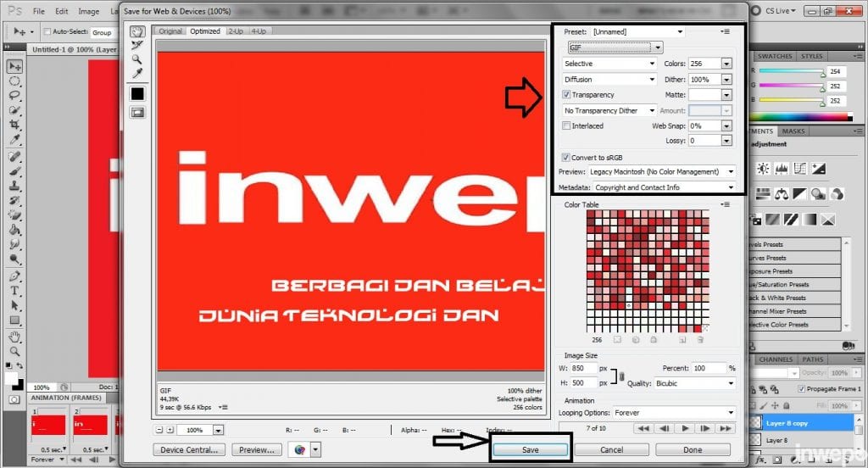Image resolution: width=868 pixels, height=468 pixels.
Task: Enable the Interlaced checkbox
Action: pos(566,125)
